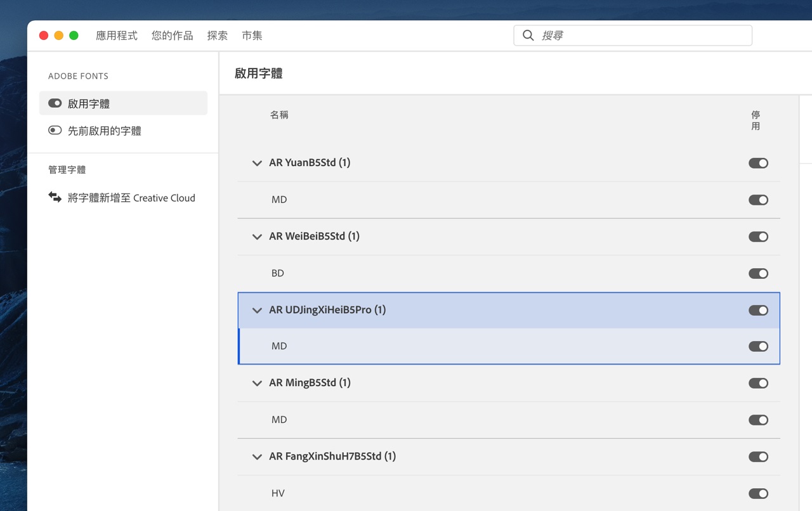Click the MD style label under AR MingB5Std
The height and width of the screenshot is (511, 812).
coord(279,420)
